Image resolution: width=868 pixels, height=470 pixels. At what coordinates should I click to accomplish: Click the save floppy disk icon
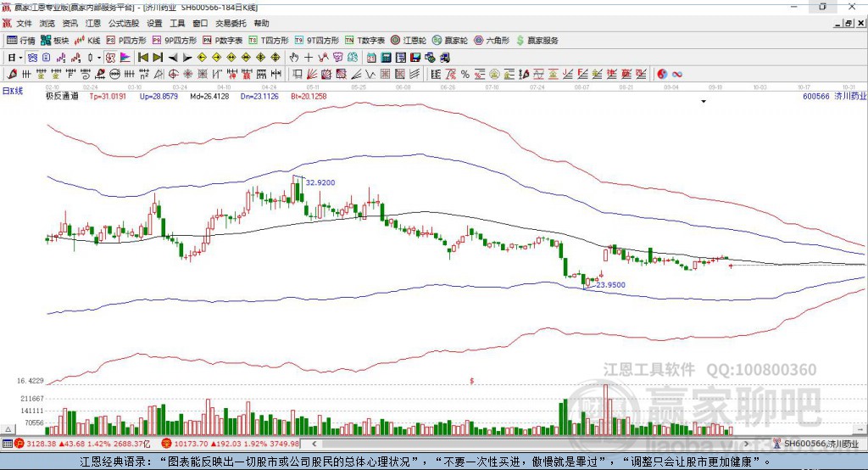pos(415,58)
